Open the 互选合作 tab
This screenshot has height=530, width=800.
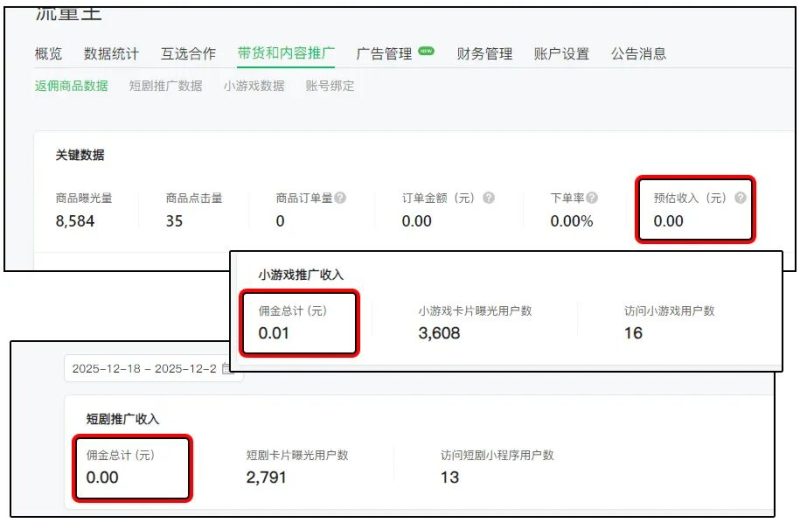(188, 54)
